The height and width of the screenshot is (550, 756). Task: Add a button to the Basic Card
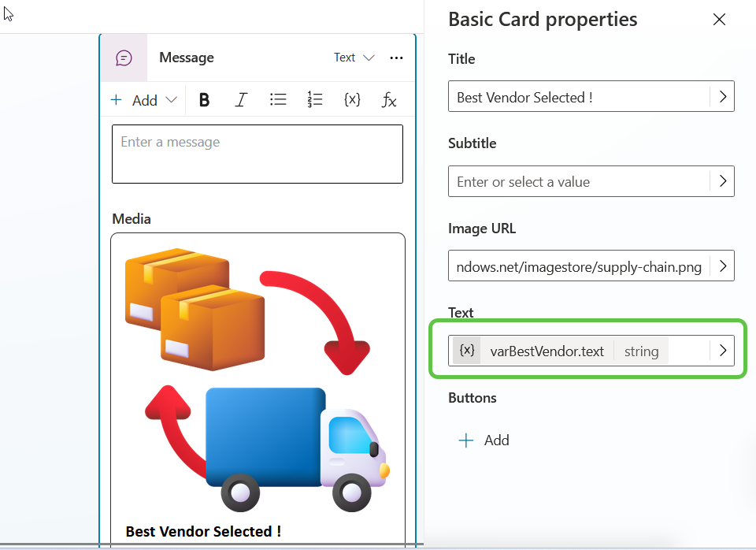pyautogui.click(x=484, y=440)
